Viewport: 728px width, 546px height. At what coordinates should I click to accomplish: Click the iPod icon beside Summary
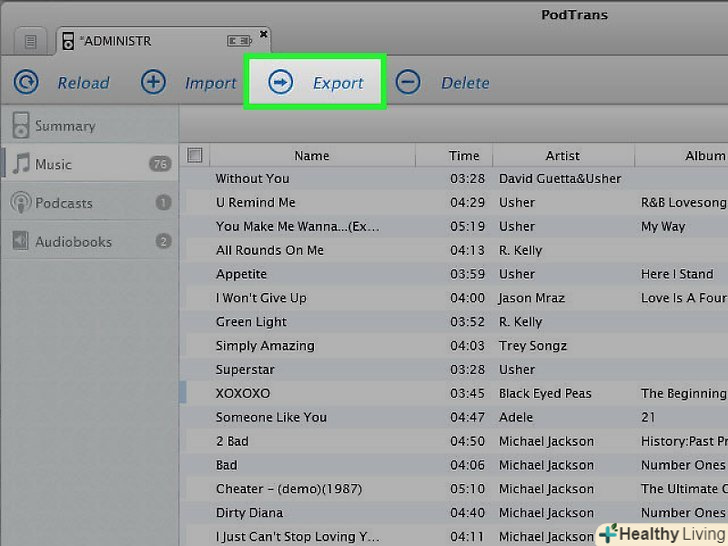[19, 126]
